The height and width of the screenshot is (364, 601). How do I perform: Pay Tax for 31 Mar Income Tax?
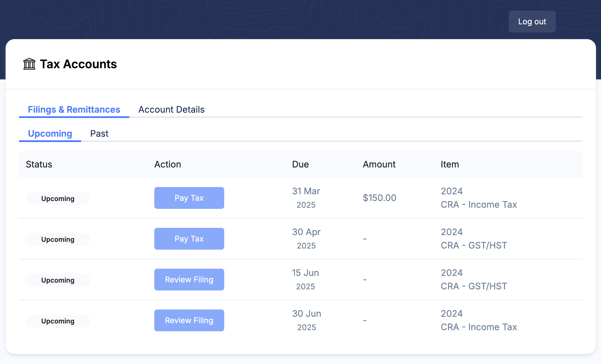point(189,198)
